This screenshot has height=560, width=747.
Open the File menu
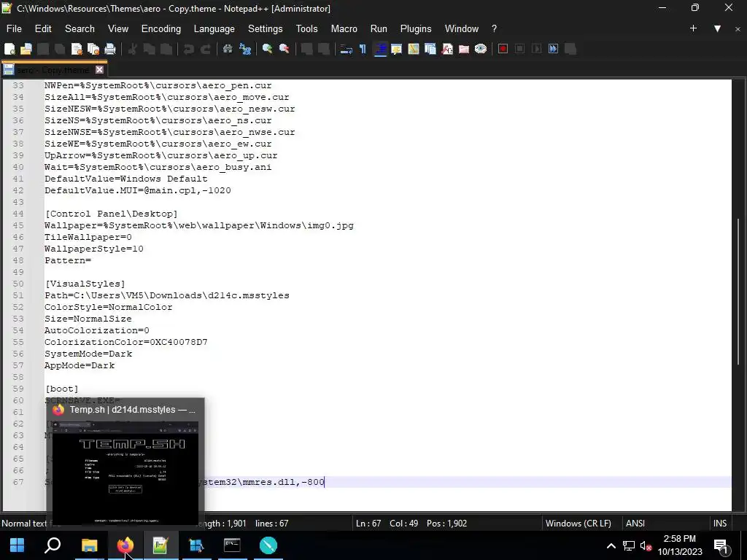coord(14,28)
